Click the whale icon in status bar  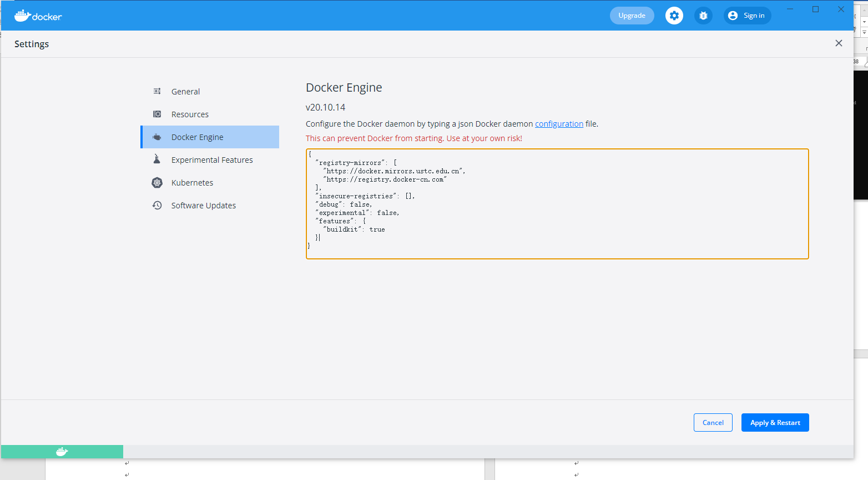(62, 452)
